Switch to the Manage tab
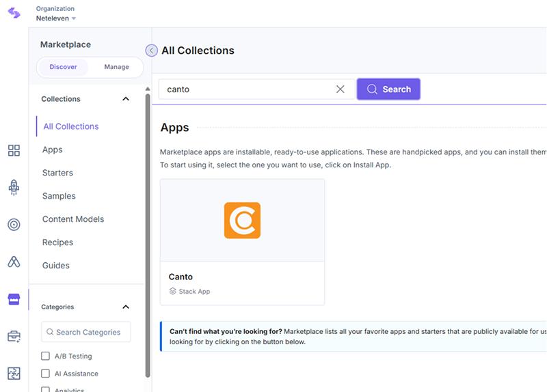Viewport: 547px width, 392px height. click(x=116, y=67)
